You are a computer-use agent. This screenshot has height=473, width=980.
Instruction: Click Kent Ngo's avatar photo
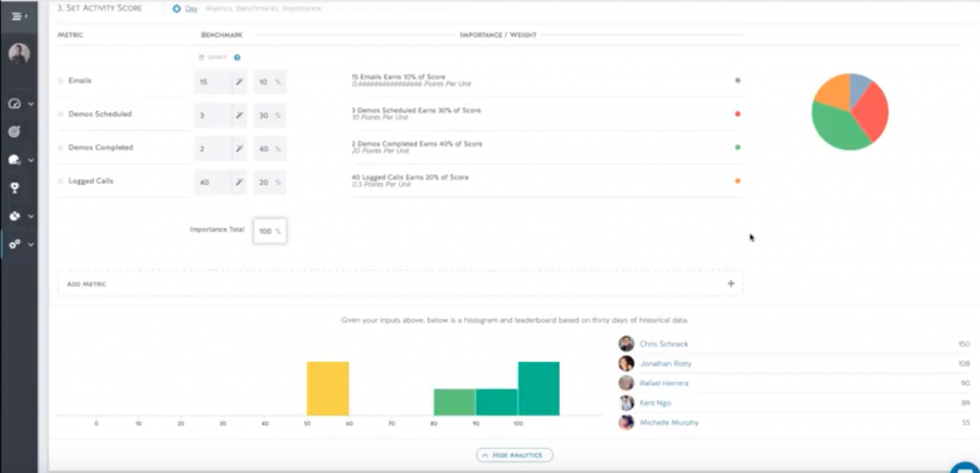click(626, 403)
